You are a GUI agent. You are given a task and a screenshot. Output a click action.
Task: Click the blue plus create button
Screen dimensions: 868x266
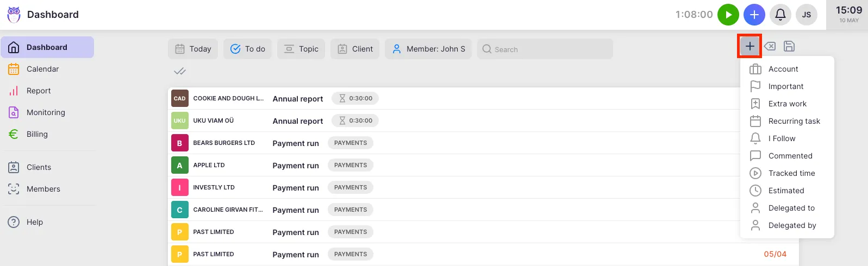[x=754, y=15]
